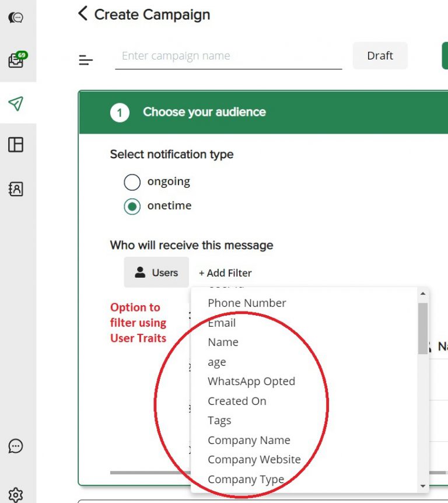Click the hamburger lines icon near campaign name

[x=86, y=60]
